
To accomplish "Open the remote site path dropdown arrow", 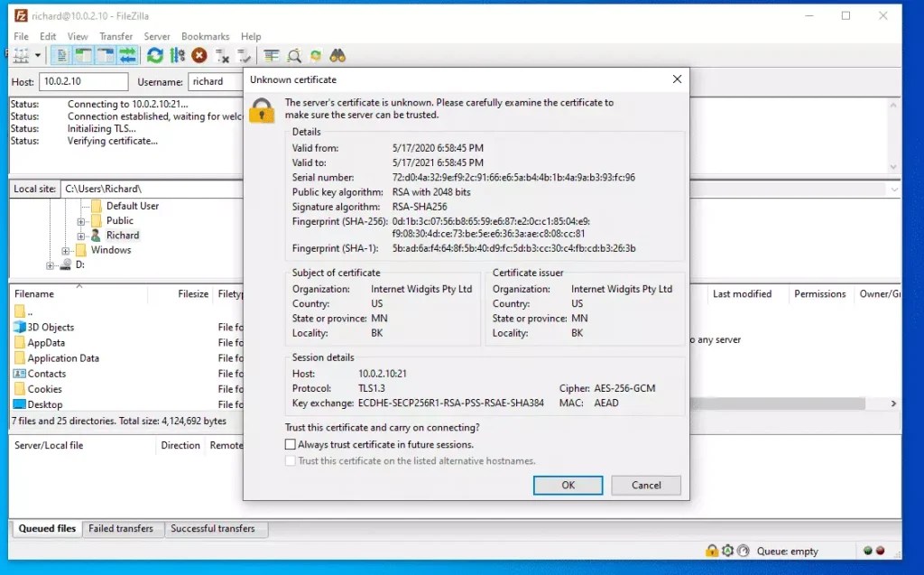I will 894,190.
